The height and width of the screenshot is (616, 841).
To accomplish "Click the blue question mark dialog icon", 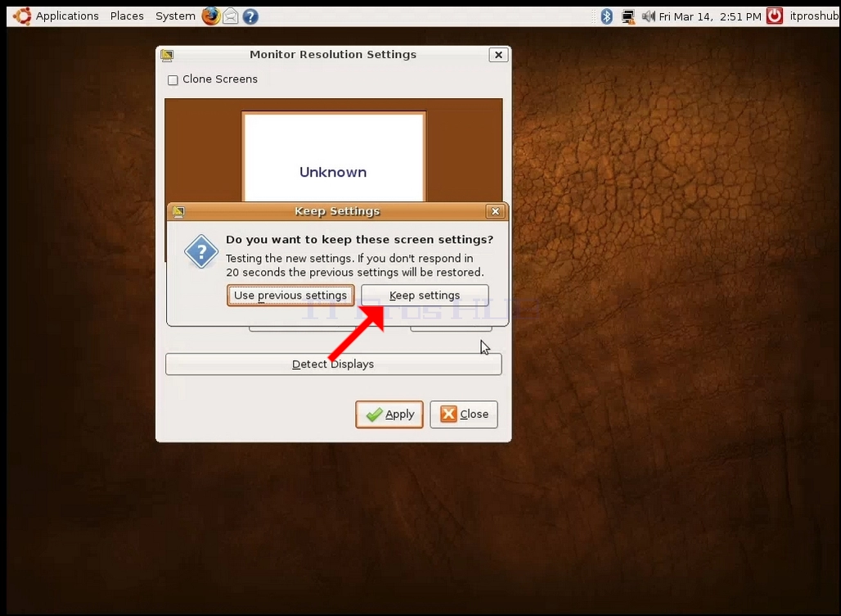I will (201, 251).
